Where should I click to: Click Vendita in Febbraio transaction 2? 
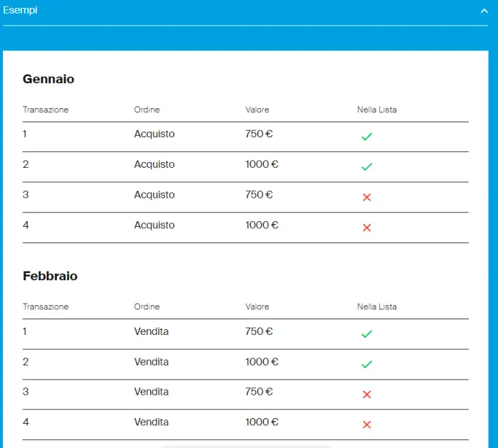[x=151, y=362]
